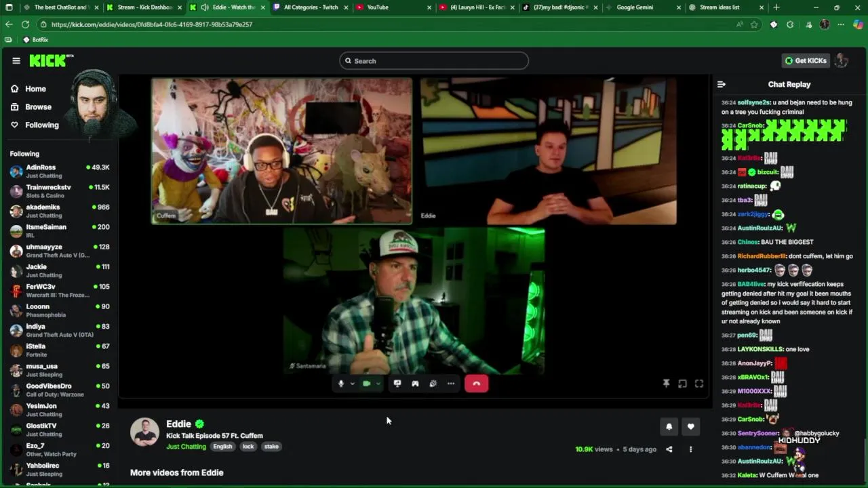
Task: Select Looonn in the Following list
Action: tap(60, 310)
